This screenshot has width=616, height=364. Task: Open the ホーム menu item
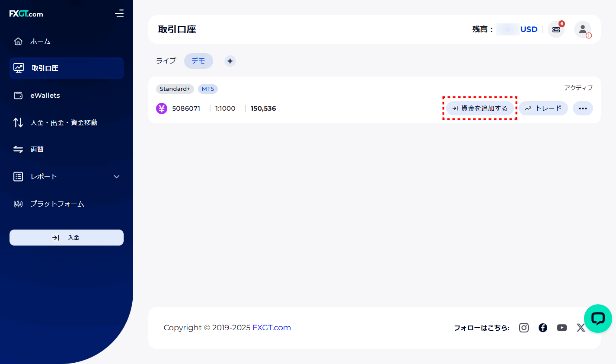[x=41, y=42]
